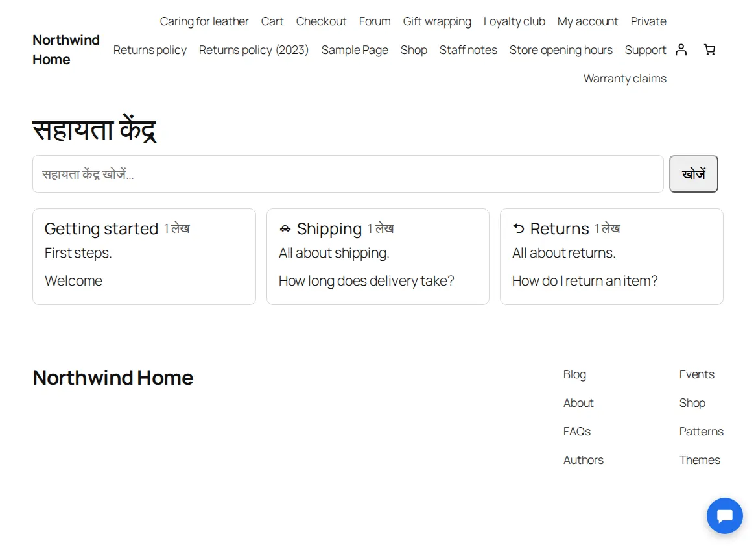Open About footer link

(x=578, y=403)
